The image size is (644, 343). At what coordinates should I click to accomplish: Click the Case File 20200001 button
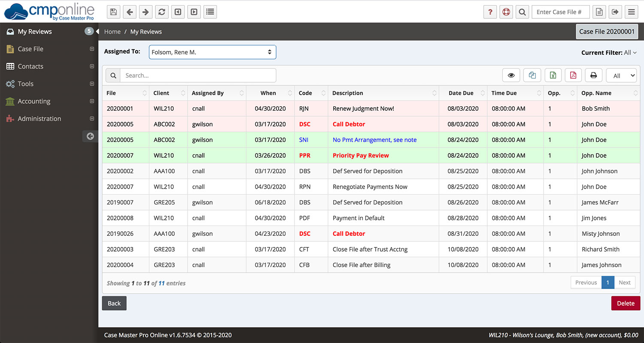tap(607, 32)
